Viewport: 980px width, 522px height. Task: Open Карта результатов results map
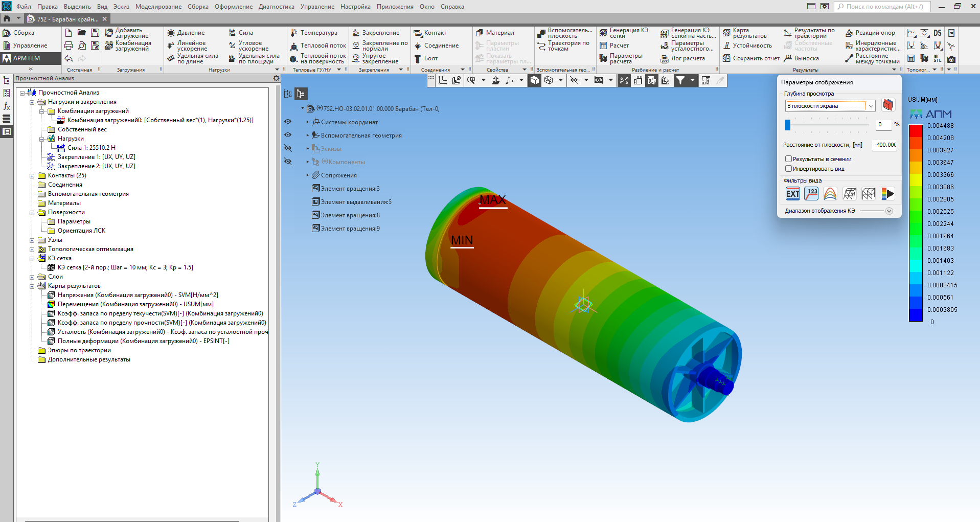pos(726,33)
